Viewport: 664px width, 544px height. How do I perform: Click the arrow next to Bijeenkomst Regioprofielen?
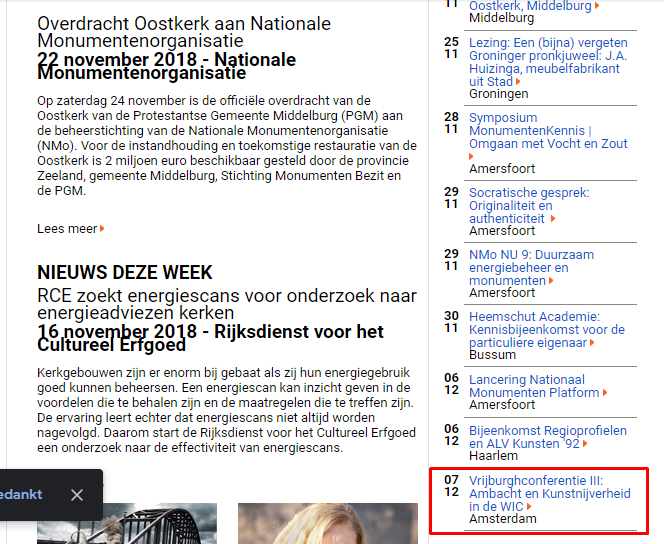click(590, 443)
